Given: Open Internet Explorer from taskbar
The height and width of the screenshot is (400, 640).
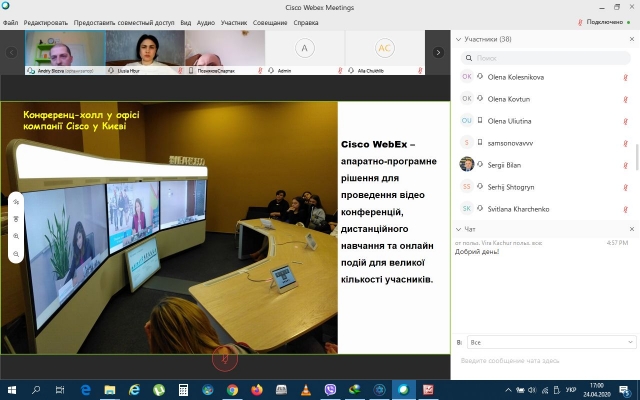Looking at the screenshot, I should point(134,390).
